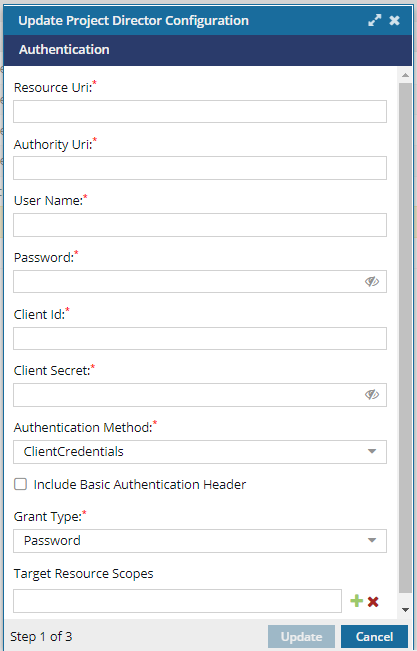The image size is (417, 651).
Task: Add a target resource scope
Action: pos(356,601)
